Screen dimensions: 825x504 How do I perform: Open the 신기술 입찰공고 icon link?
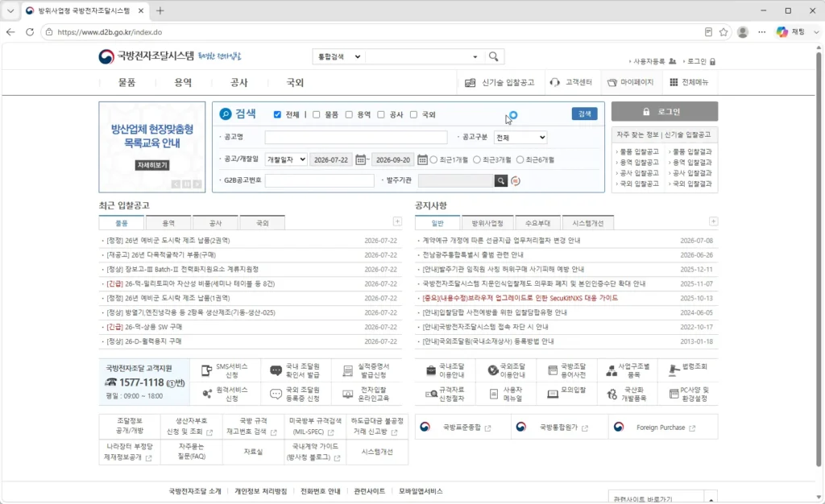point(471,82)
